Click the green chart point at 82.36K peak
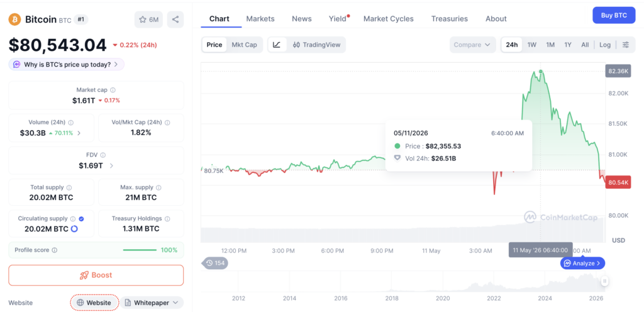 click(x=540, y=72)
